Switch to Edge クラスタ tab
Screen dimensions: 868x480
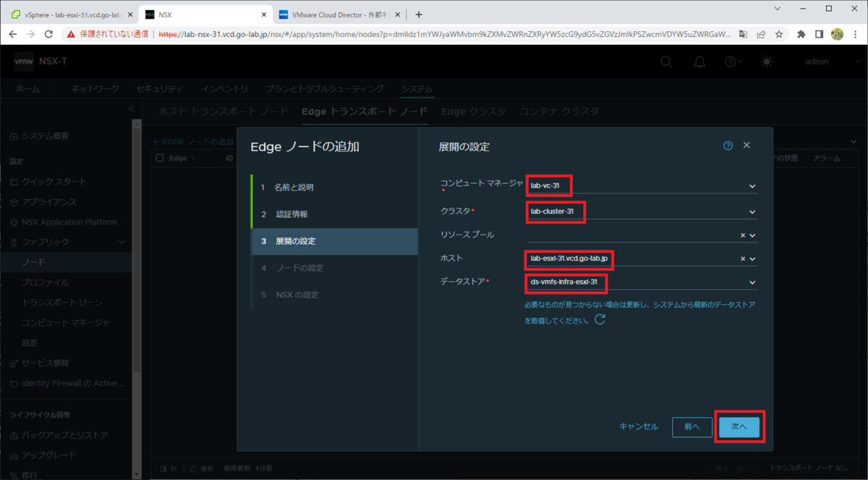(474, 111)
